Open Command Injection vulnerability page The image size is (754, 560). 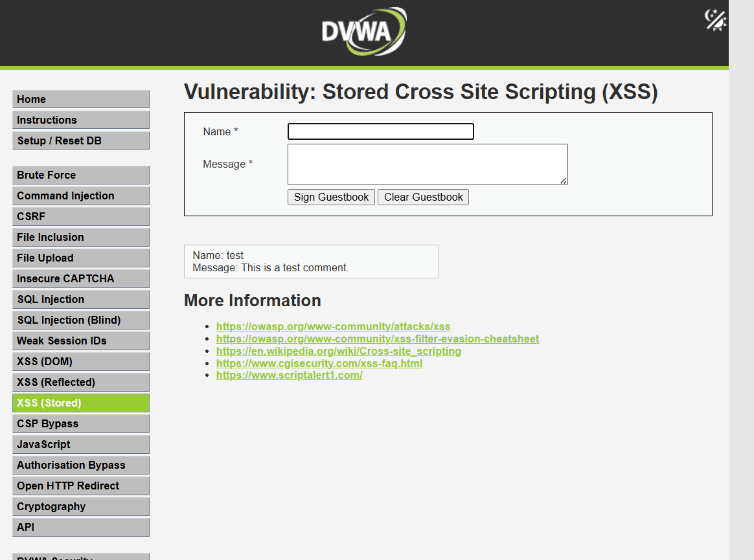pos(81,196)
